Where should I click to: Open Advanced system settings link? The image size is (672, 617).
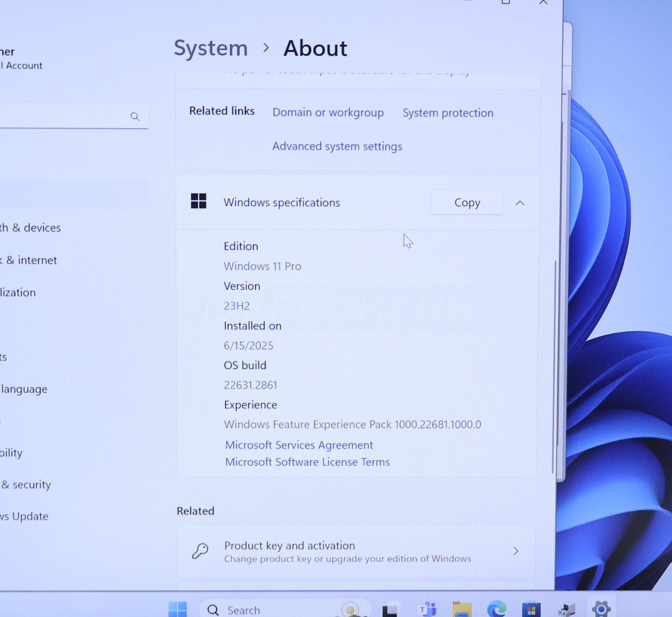tap(337, 146)
